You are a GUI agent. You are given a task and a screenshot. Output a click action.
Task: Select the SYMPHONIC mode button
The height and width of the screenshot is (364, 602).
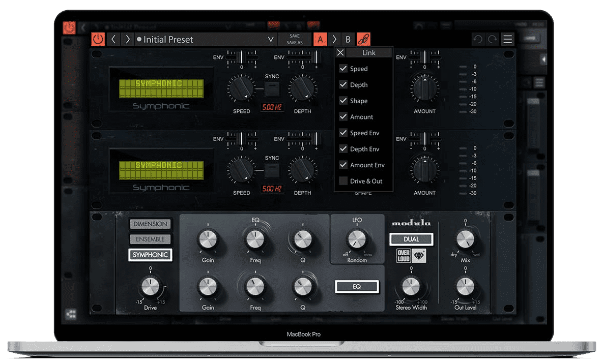tap(150, 255)
